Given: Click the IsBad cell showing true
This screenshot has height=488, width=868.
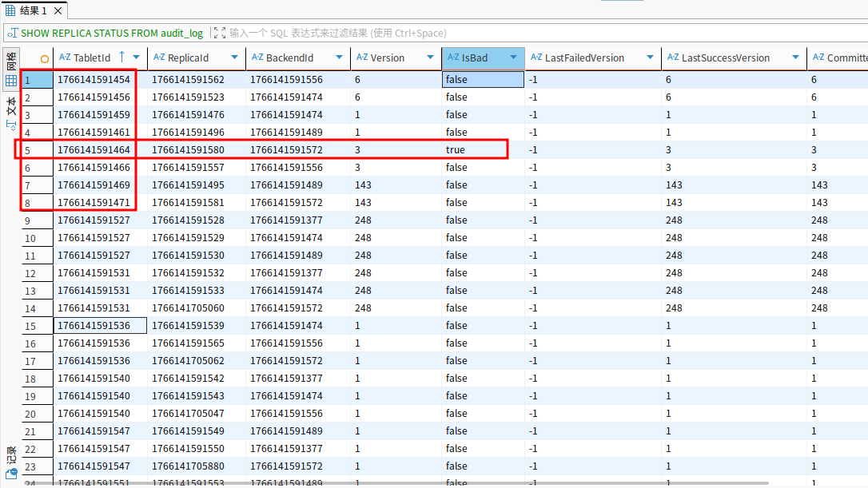Looking at the screenshot, I should tap(456, 150).
